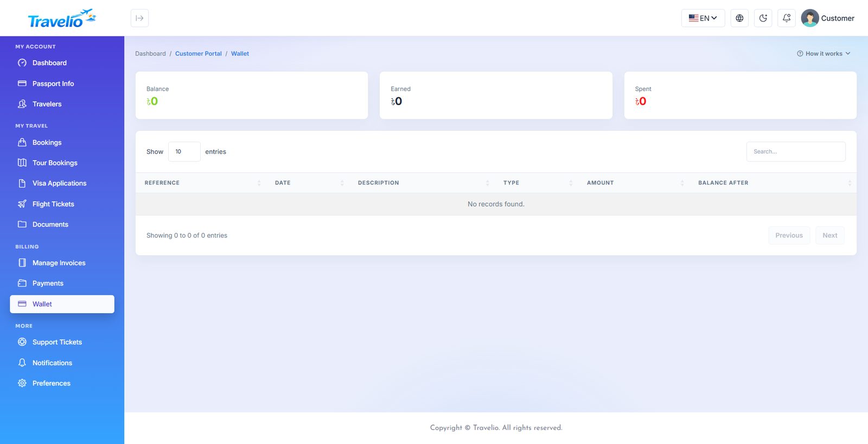868x444 pixels.
Task: Navigate to Bookings in the sidebar
Action: 62,142
